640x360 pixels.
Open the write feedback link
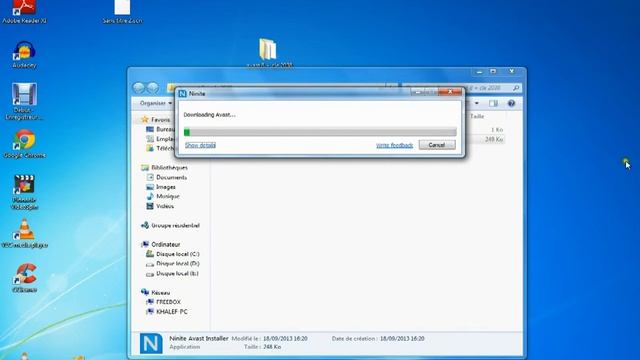click(394, 145)
